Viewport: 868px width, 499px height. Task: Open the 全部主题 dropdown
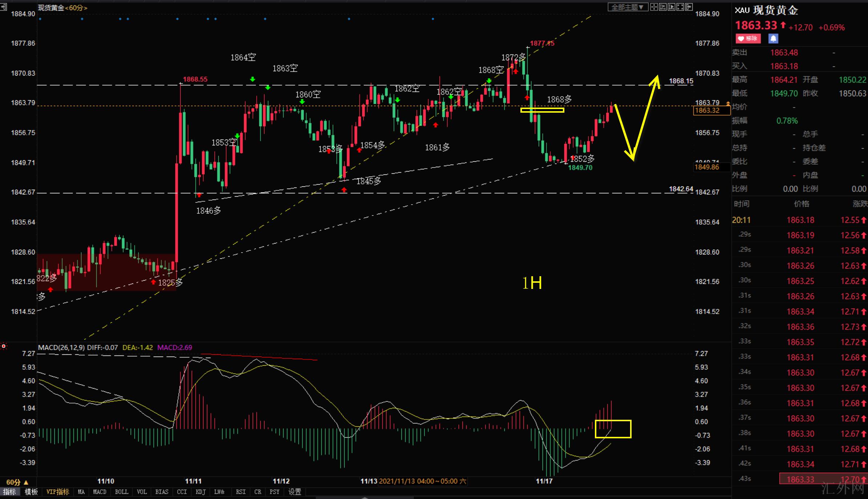(x=628, y=7)
